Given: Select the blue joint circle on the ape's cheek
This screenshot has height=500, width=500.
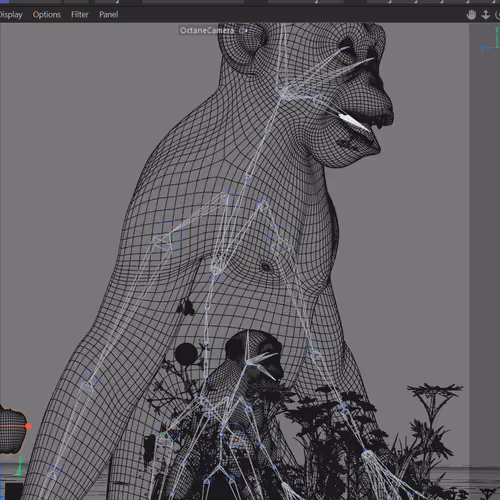Looking at the screenshot, I should pyautogui.click(x=313, y=97).
